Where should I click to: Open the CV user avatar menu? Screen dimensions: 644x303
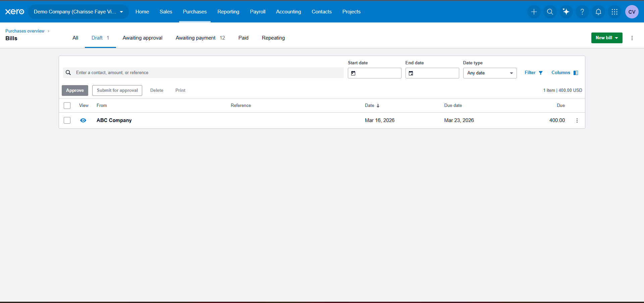632,12
